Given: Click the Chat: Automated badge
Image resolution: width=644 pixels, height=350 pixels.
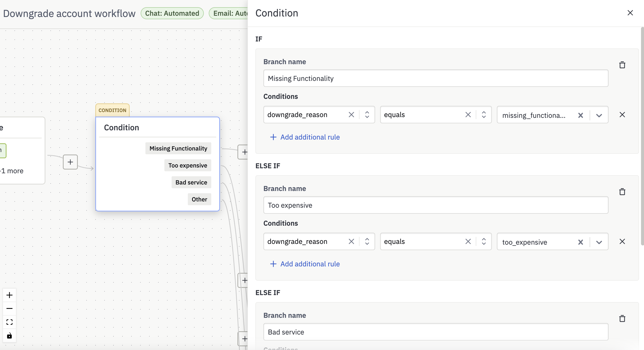Looking at the screenshot, I should pos(172,13).
